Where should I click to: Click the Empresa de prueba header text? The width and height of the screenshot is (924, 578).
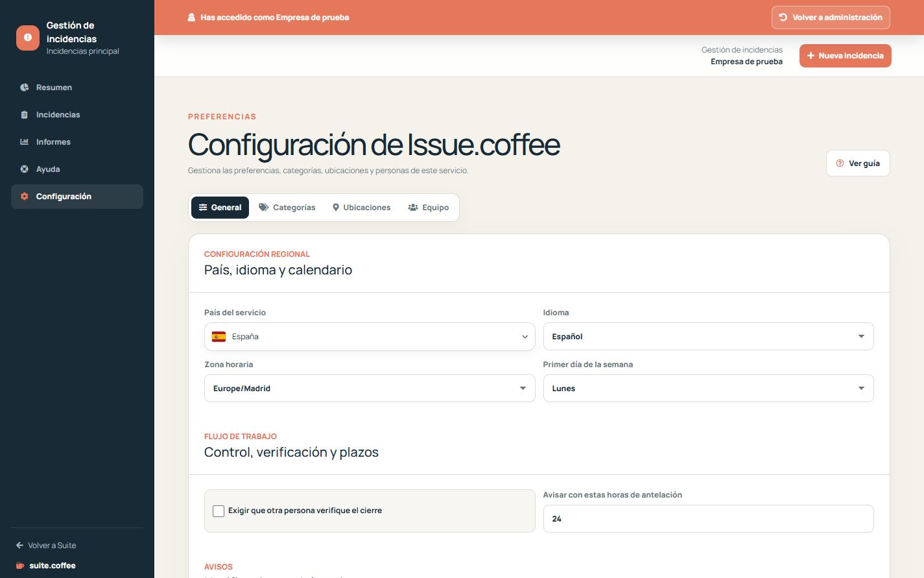pyautogui.click(x=746, y=62)
